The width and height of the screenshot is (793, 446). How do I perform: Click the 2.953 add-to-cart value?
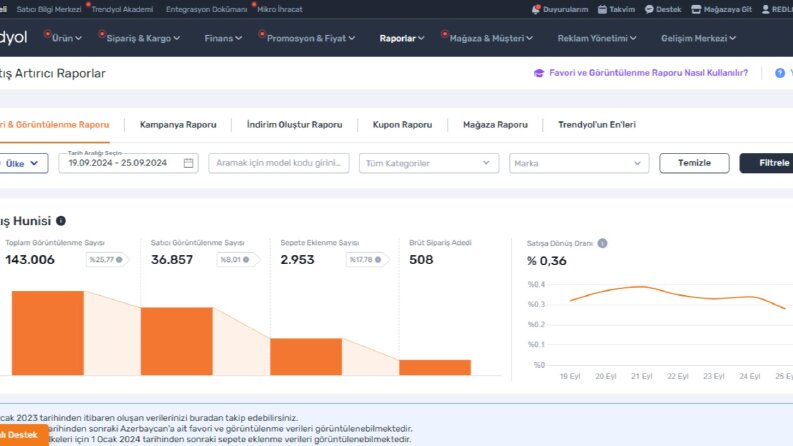297,260
